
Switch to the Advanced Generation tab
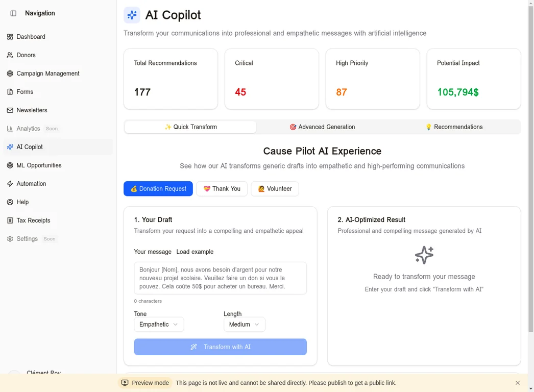pos(322,127)
